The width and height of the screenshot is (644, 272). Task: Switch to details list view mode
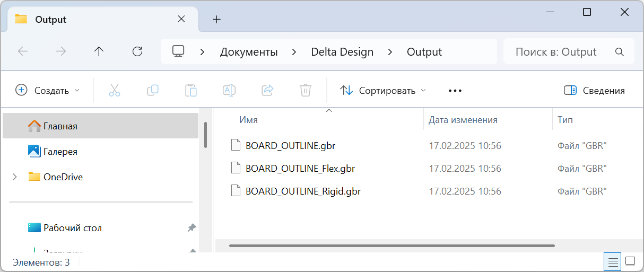click(x=613, y=261)
